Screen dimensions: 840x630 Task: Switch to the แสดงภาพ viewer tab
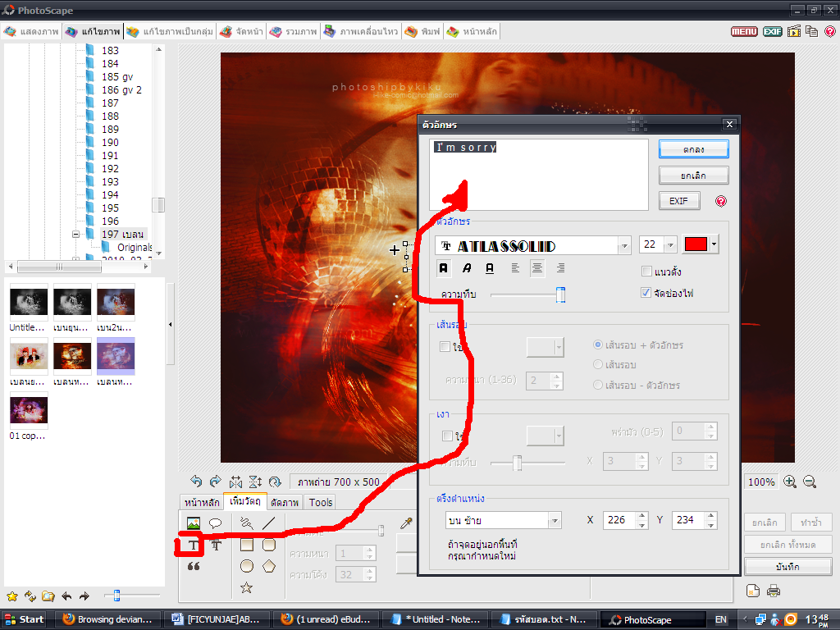[x=32, y=32]
